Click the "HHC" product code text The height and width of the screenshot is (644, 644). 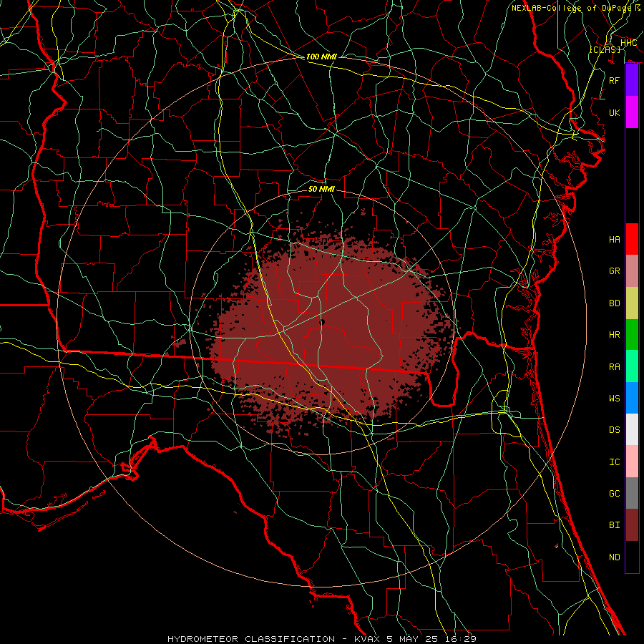[628, 43]
